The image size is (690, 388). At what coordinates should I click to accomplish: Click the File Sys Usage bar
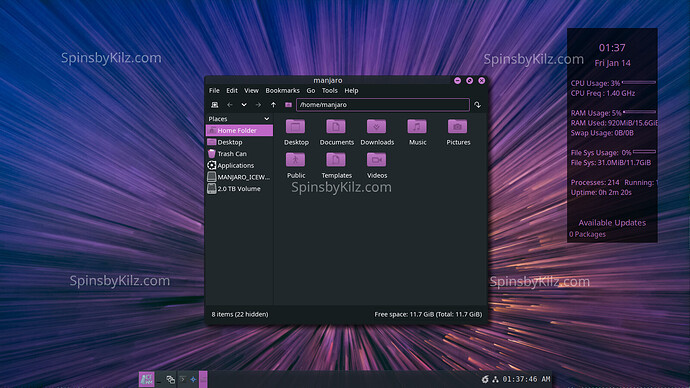tap(644, 152)
